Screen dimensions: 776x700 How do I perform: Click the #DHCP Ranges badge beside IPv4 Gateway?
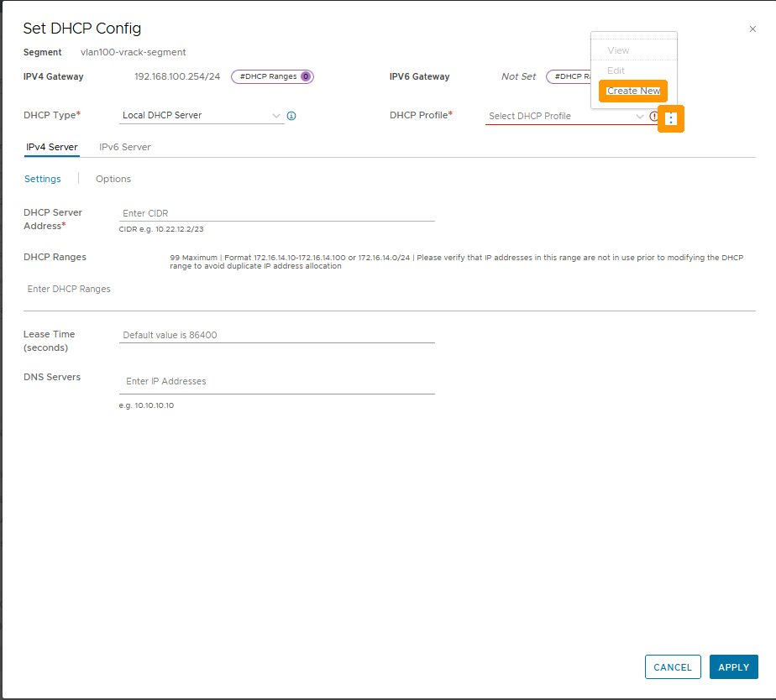pyautogui.click(x=272, y=76)
